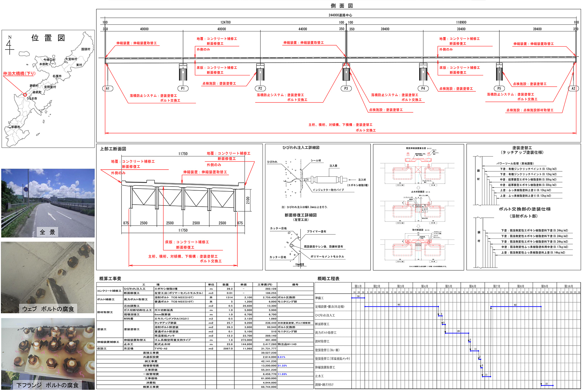Click the 側面図 drawing title
This screenshot has width=584, height=392.
[x=342, y=6]
